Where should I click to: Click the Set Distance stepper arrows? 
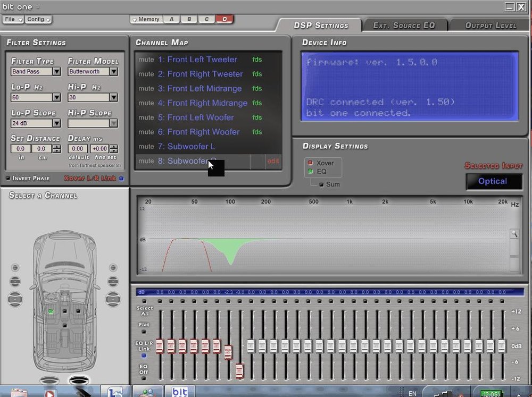pyautogui.click(x=57, y=148)
